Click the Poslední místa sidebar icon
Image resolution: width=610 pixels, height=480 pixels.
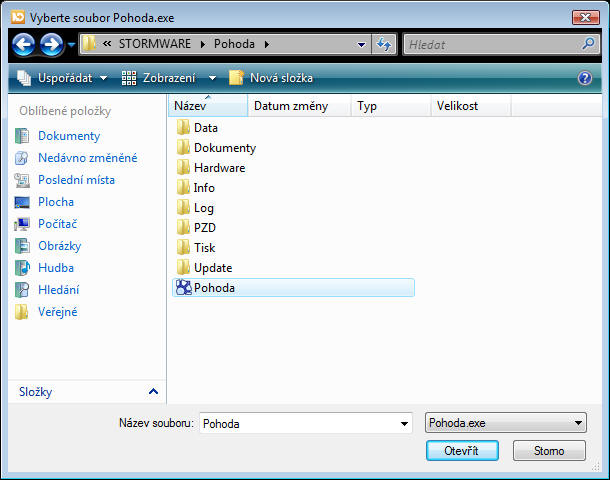click(22, 180)
